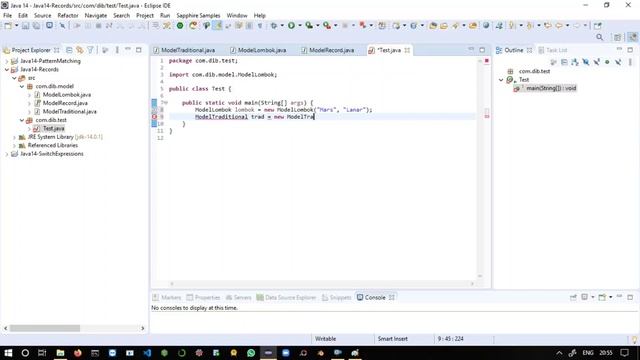
Task: Expand the Java14-SwitchExpressions project
Action: 7,154
